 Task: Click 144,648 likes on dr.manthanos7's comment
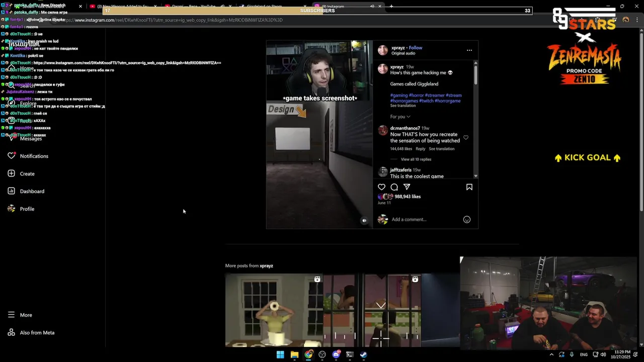[x=401, y=149]
